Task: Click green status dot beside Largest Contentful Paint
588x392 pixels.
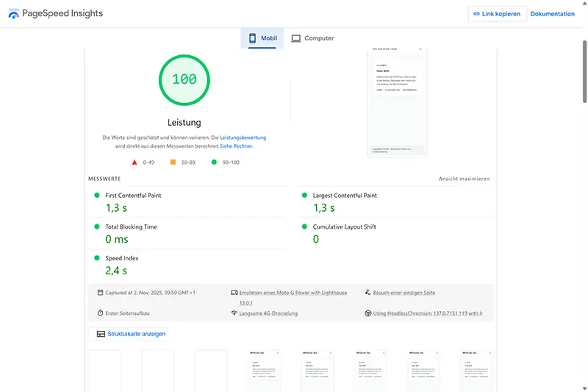Action: pos(304,195)
